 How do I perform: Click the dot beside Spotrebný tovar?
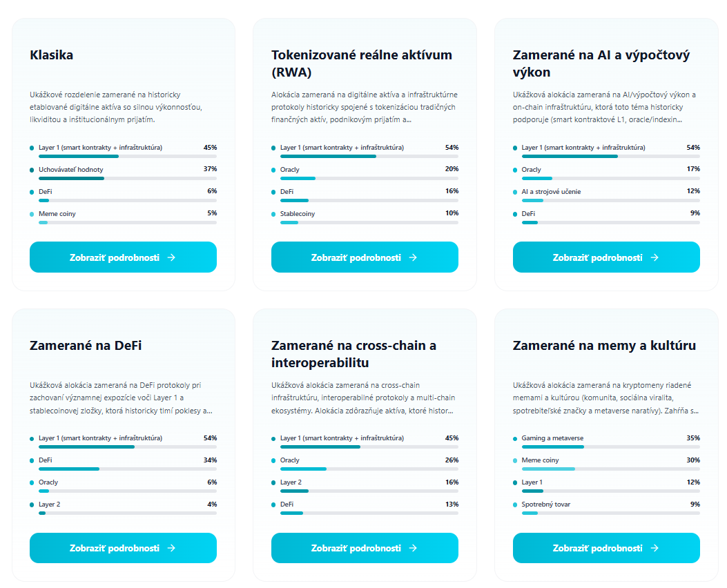pyautogui.click(x=515, y=504)
